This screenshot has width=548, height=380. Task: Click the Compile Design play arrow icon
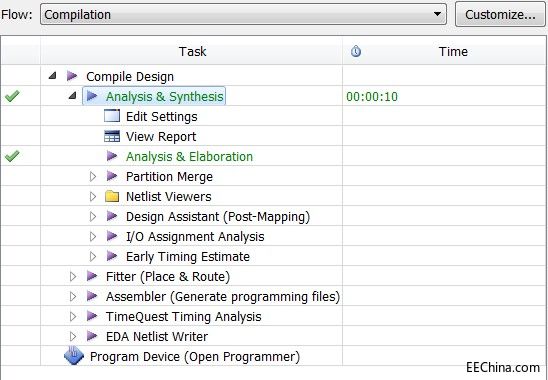(72, 76)
